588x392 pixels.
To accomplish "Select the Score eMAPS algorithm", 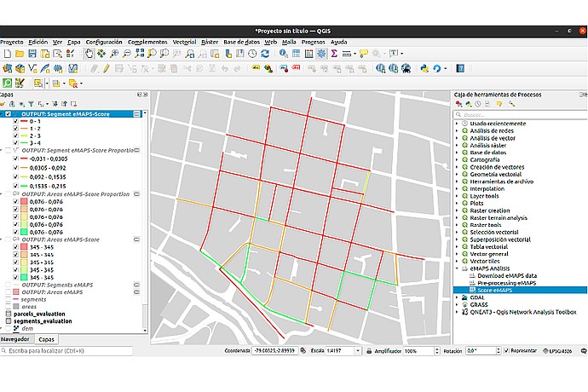I will tap(494, 291).
